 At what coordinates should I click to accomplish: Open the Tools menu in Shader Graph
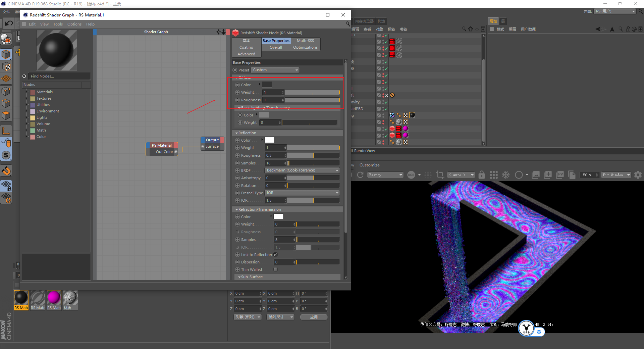point(58,24)
